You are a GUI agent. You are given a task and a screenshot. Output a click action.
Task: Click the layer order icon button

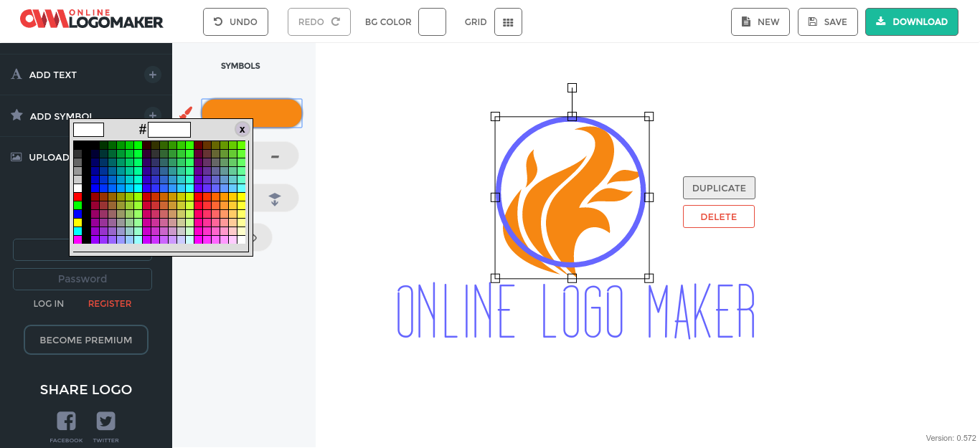coord(275,199)
